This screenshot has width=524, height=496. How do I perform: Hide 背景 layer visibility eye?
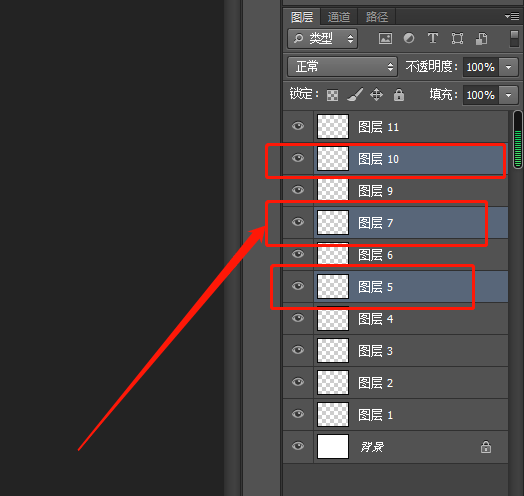tap(298, 446)
